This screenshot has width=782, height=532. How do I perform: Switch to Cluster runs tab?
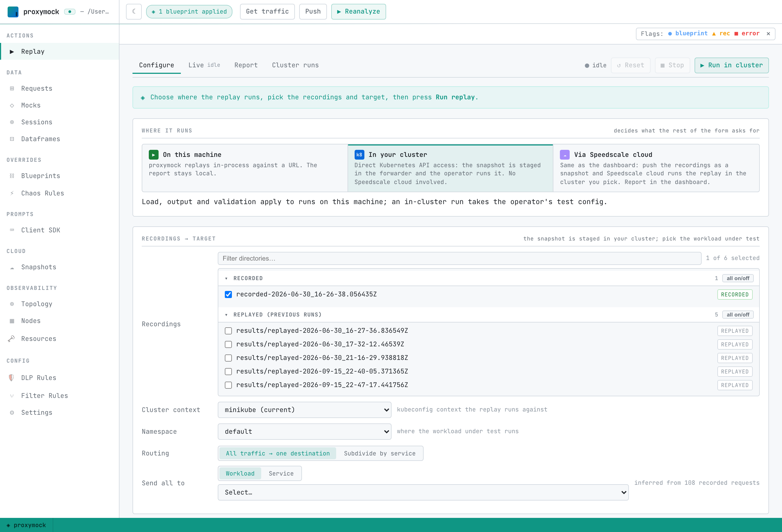(295, 65)
